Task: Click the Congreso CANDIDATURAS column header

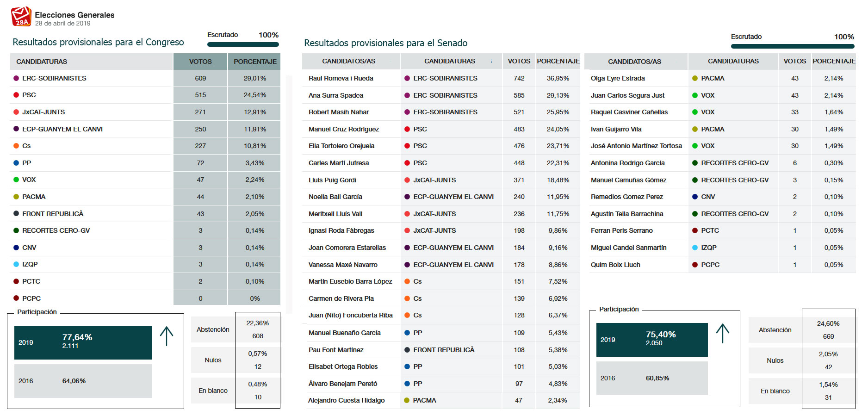Action: (91, 62)
